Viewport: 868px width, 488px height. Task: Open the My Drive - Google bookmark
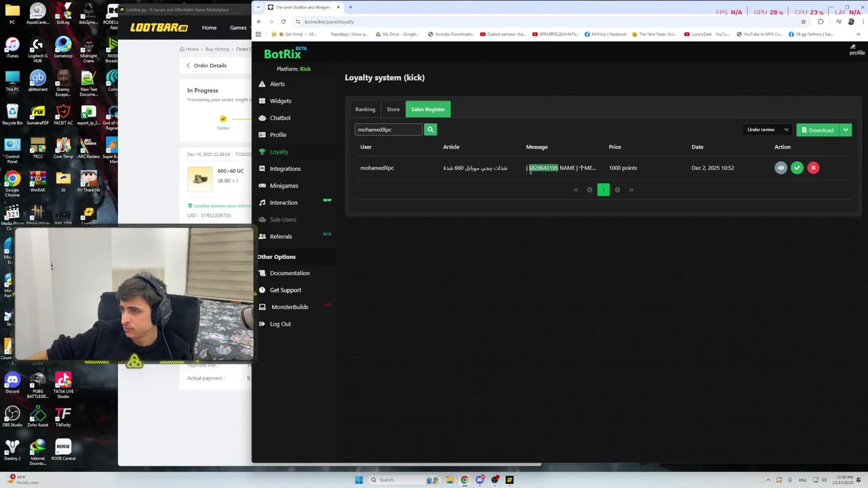click(397, 34)
